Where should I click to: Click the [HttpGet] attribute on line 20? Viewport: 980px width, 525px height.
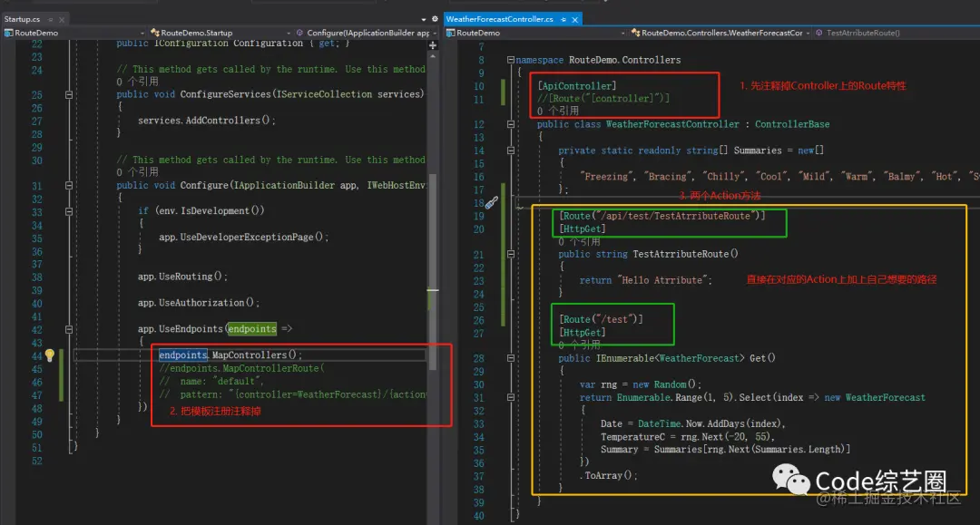pyautogui.click(x=582, y=229)
